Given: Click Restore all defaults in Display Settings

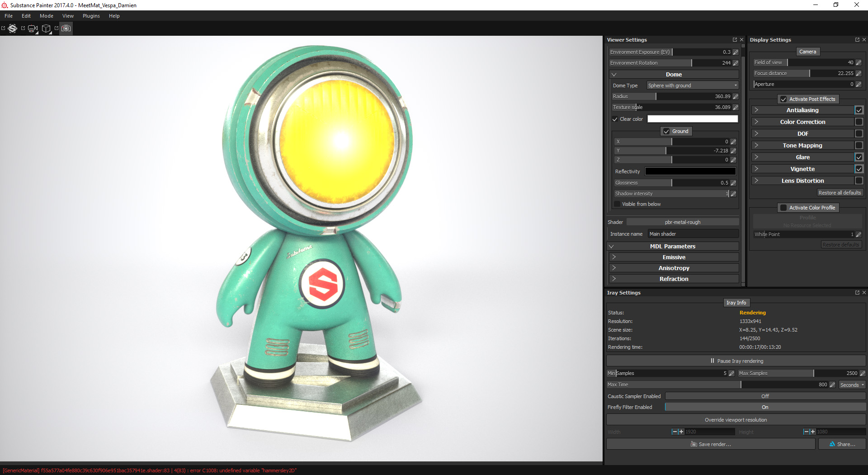Looking at the screenshot, I should pos(840,192).
